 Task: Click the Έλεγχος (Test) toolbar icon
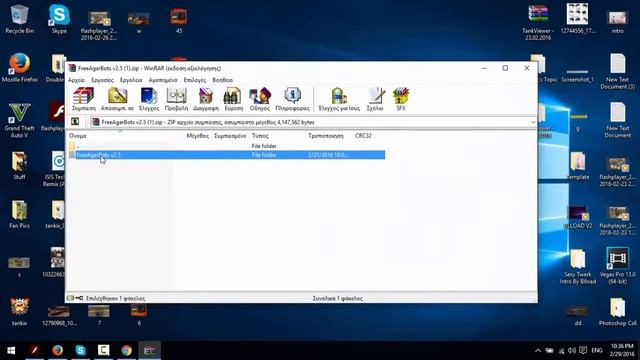click(149, 99)
